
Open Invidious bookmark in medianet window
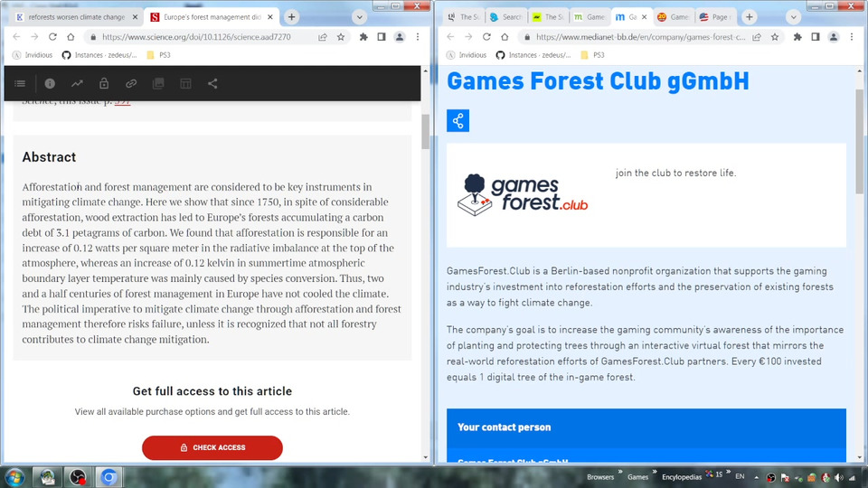pyautogui.click(x=467, y=55)
